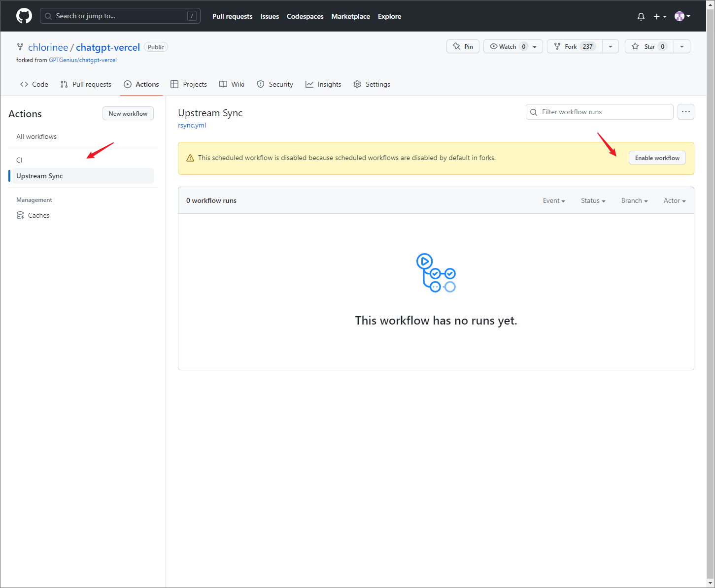Open the user avatar menu
The height and width of the screenshot is (588, 715).
[x=682, y=16]
